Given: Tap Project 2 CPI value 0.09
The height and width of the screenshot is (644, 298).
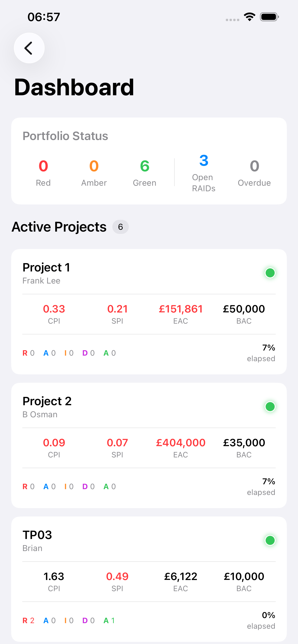Looking at the screenshot, I should click(54, 443).
